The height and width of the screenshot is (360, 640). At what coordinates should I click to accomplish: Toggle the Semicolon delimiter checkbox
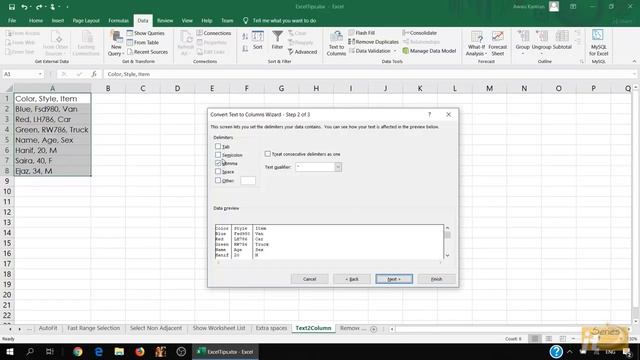pyautogui.click(x=218, y=155)
